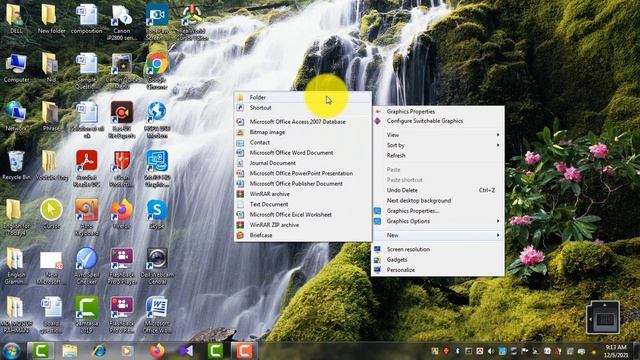This screenshot has width=640, height=360.
Task: Open Visual Studio from taskbar
Action: [x=186, y=351]
